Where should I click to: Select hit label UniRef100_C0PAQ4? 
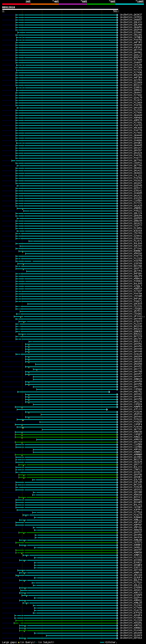coord(131,389)
